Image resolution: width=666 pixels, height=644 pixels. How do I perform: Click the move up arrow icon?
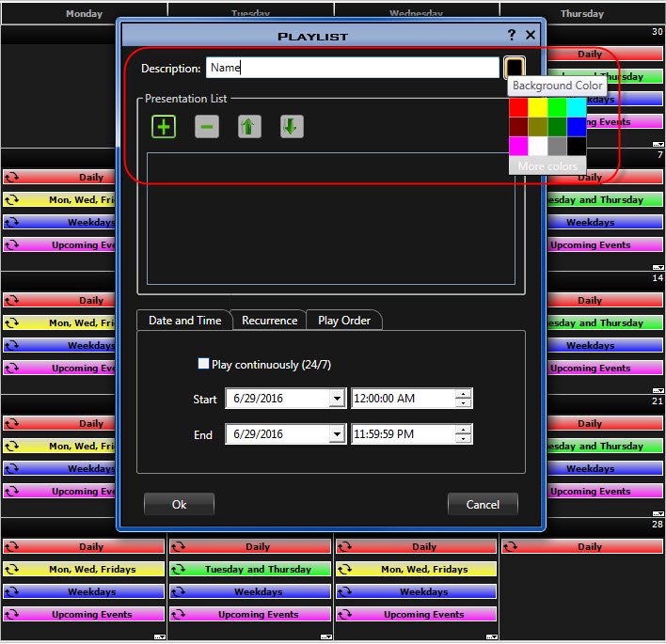click(249, 127)
